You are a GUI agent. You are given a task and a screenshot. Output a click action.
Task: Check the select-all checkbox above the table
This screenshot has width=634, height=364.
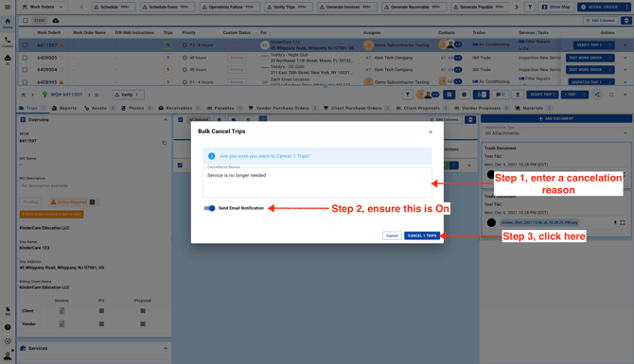tap(26, 20)
